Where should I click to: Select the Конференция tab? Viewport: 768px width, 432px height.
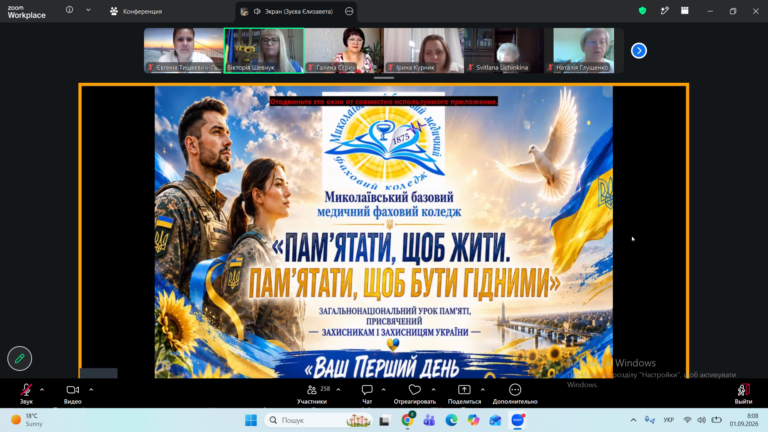136,11
